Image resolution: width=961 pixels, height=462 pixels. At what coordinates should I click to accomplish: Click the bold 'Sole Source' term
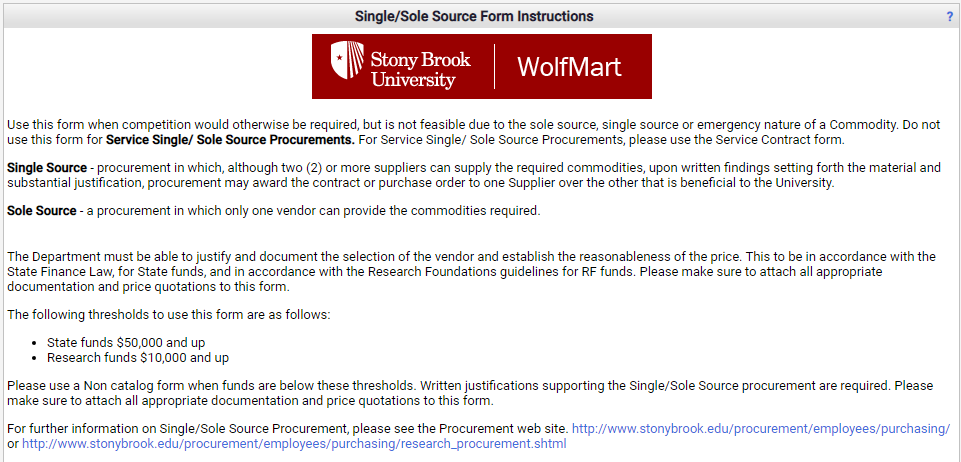click(42, 210)
